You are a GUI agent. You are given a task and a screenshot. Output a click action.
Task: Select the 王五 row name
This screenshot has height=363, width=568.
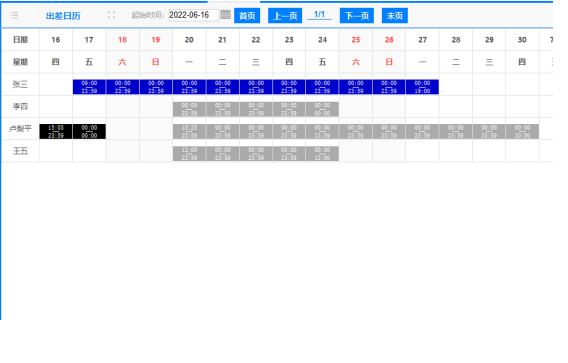pyautogui.click(x=20, y=151)
